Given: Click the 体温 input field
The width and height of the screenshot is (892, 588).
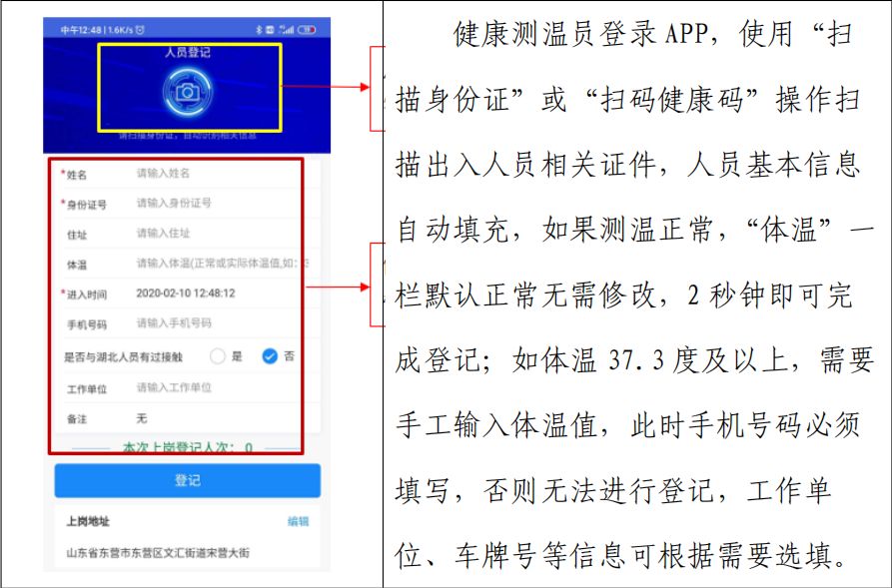Looking at the screenshot, I should pos(222,264).
